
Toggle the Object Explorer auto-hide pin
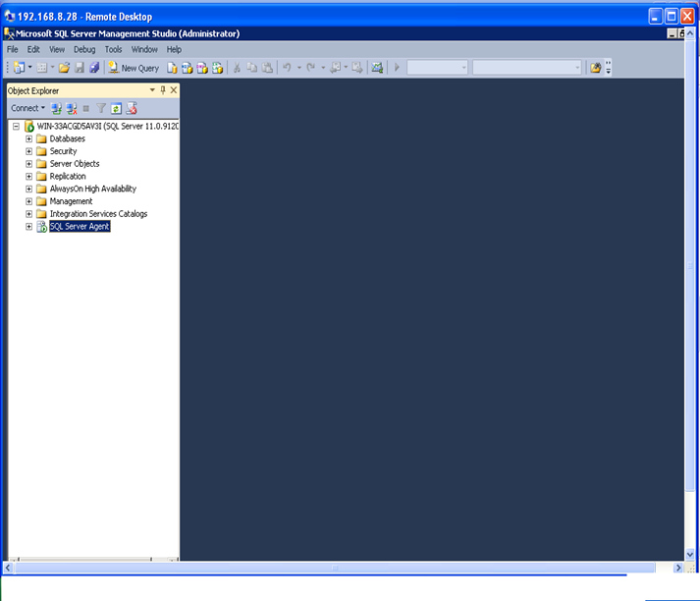(x=163, y=90)
